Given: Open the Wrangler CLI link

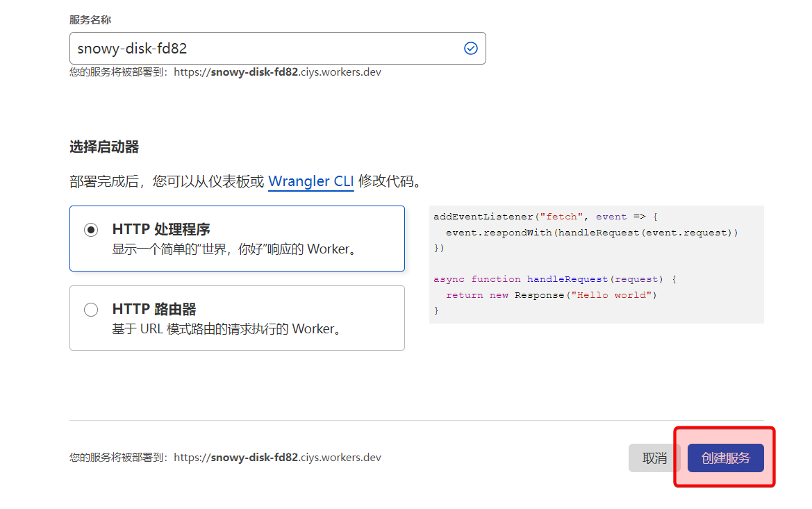Looking at the screenshot, I should [310, 181].
